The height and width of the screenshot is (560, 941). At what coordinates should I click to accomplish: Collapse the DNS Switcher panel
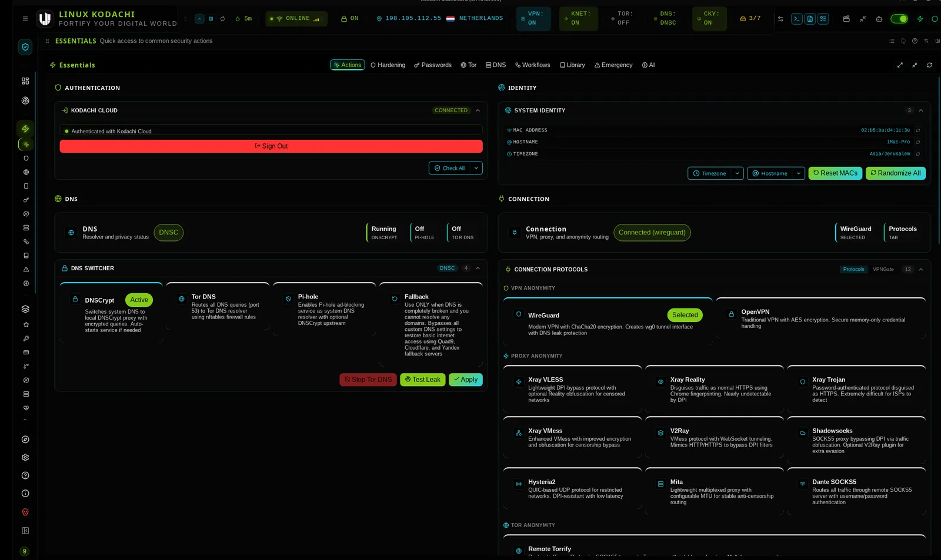478,269
